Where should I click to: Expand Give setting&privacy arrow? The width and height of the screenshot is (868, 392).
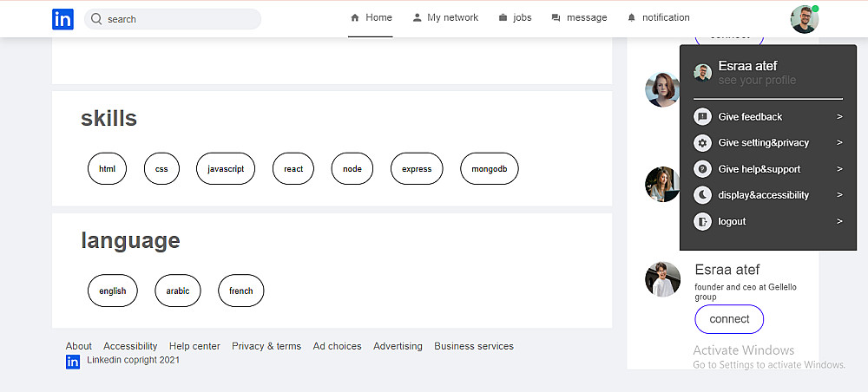[839, 143]
